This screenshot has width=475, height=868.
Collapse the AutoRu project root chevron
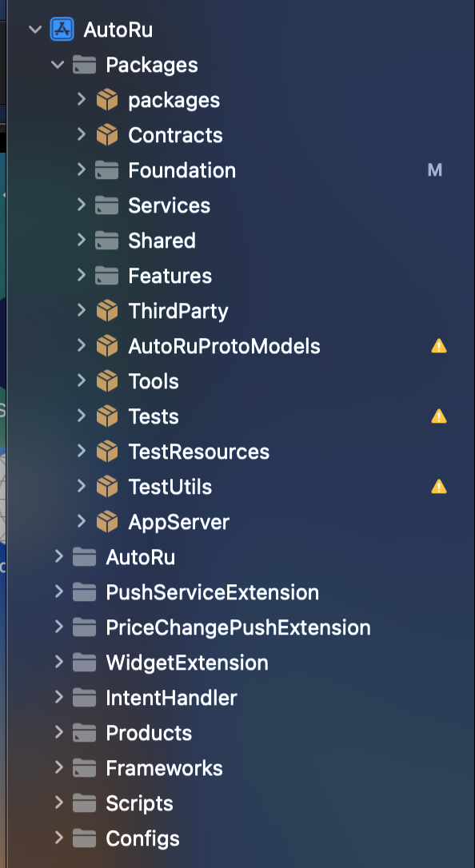(x=35, y=30)
